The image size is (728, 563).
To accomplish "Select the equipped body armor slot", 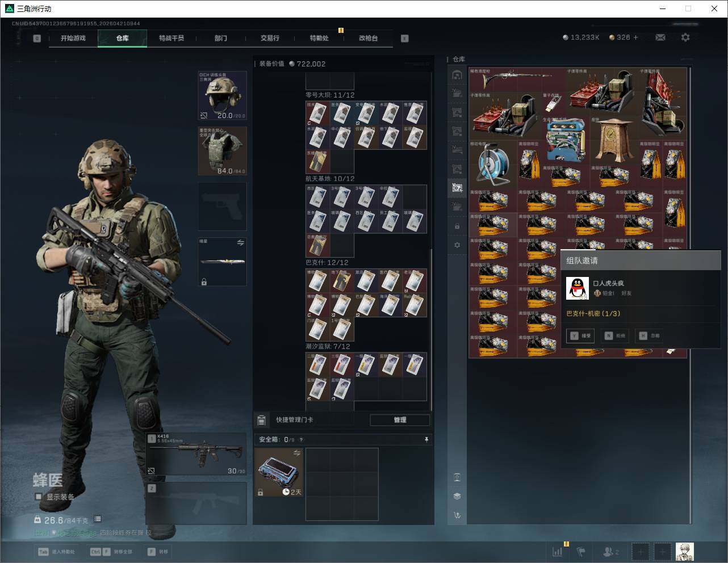I will point(222,151).
